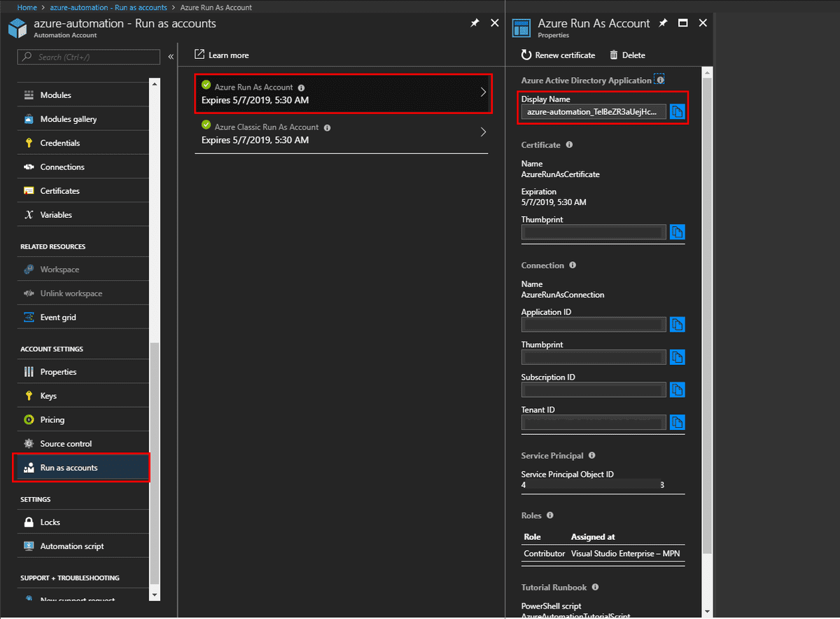Click the Contributor role table cell

[544, 554]
